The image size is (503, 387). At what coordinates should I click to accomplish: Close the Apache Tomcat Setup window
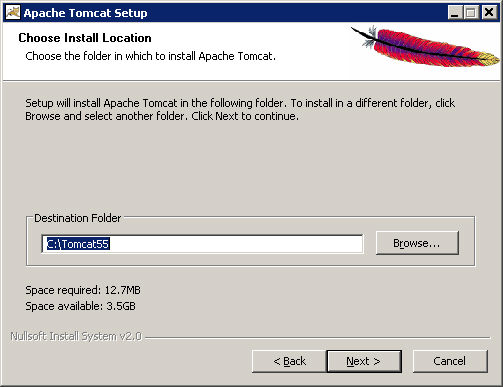point(489,13)
